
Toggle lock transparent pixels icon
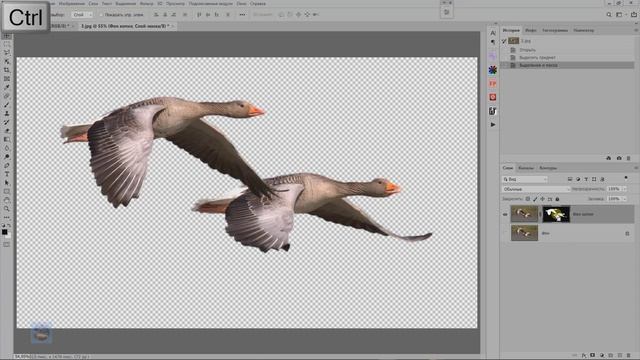click(528, 199)
